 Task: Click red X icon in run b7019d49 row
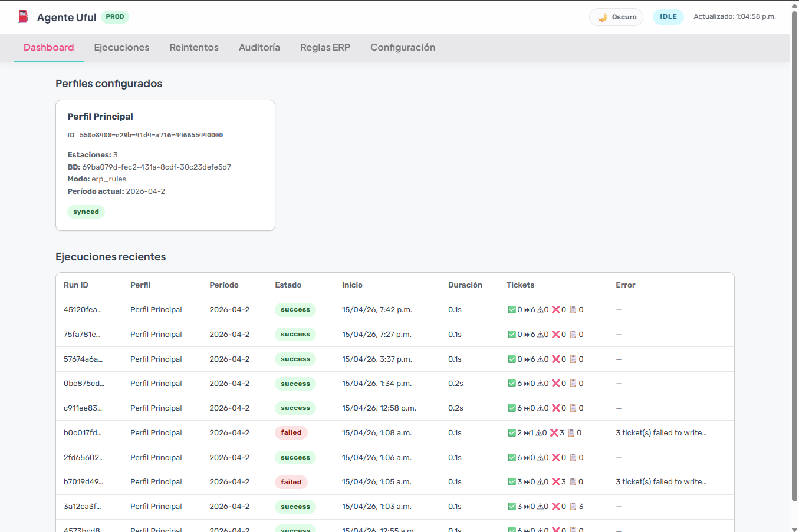point(555,482)
